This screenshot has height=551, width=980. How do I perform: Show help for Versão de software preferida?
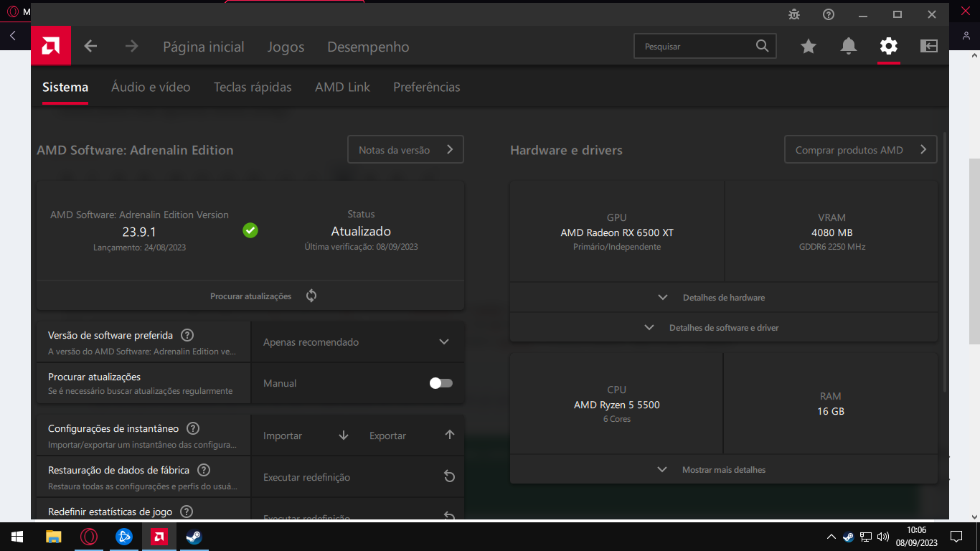pos(187,335)
